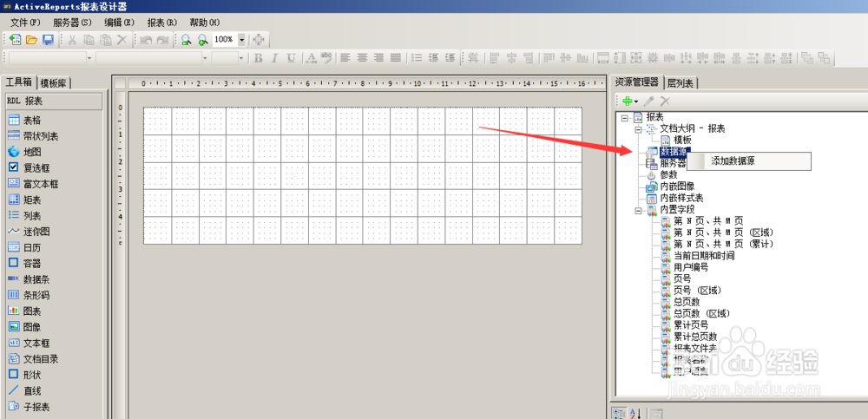Image resolution: width=868 pixels, height=419 pixels.
Task: Collapse the 报表 root tree node
Action: tap(624, 117)
